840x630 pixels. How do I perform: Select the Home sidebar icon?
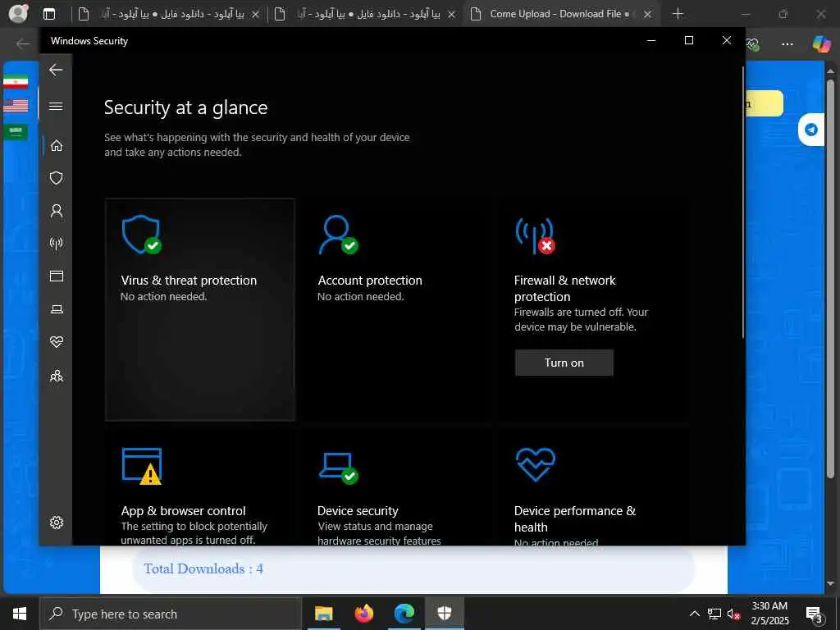[x=57, y=146]
